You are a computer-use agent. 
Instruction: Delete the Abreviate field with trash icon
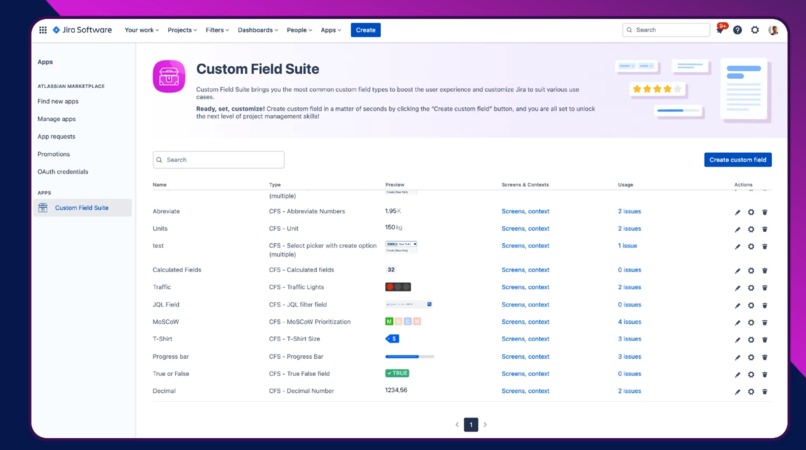point(765,212)
